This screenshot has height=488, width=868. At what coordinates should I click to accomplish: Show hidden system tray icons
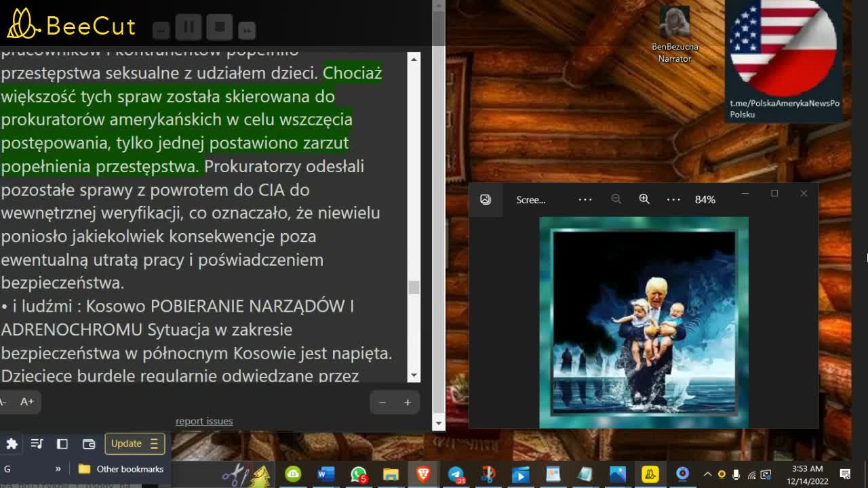pyautogui.click(x=707, y=474)
